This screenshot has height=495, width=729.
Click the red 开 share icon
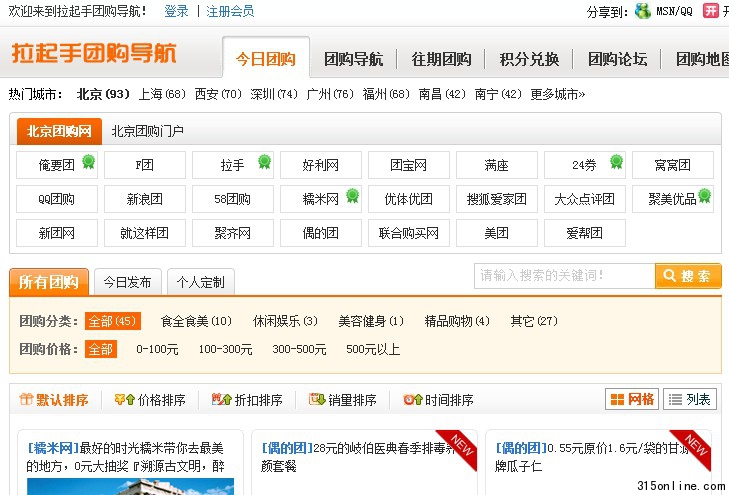tap(710, 10)
